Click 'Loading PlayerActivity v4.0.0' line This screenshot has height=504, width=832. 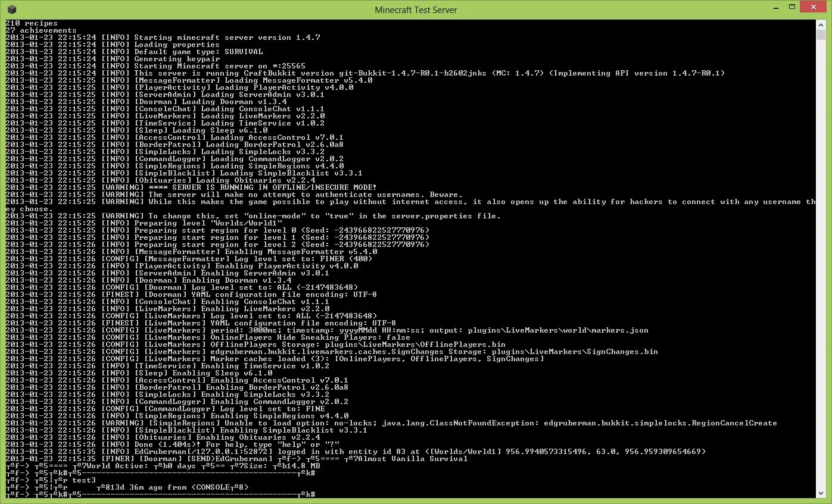180,87
